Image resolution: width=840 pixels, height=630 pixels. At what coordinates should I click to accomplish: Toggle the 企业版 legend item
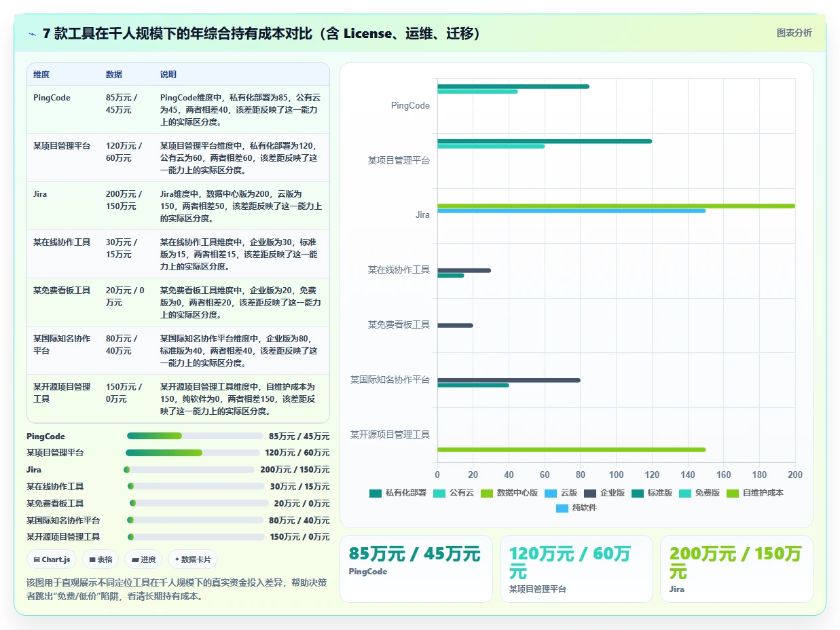point(604,493)
